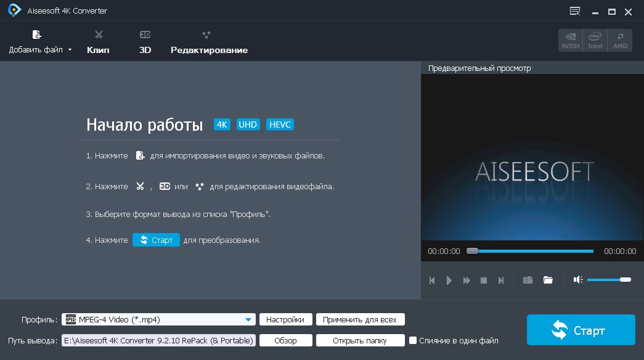Viewport: 644px width, 360px height.
Task: Open the Редактирование effects tool
Action: 209,42
